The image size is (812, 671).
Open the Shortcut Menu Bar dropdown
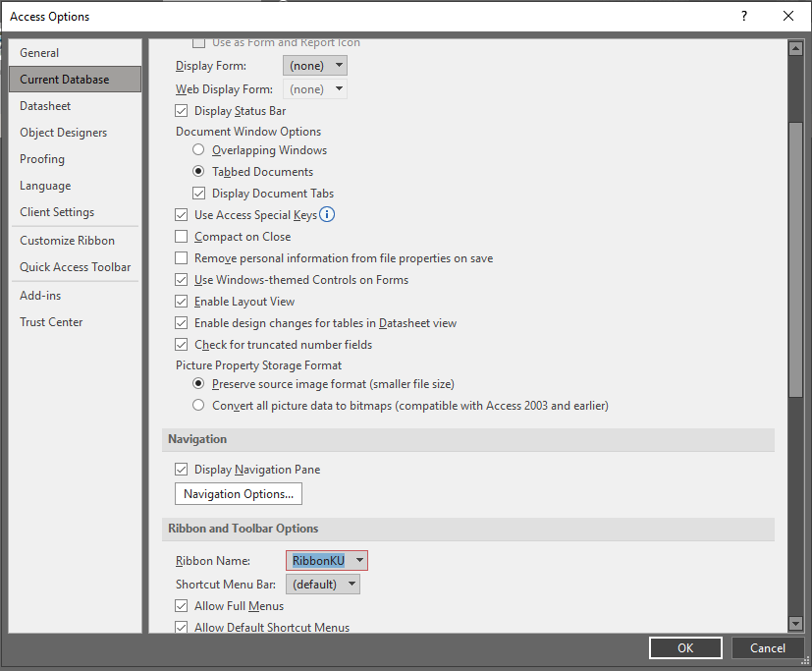click(x=323, y=584)
